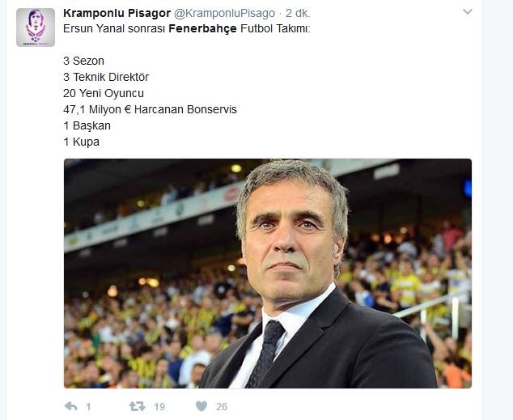Click the "Ersun Yanal sonrası" tweet text
513x420 pixels.
[x=113, y=28]
